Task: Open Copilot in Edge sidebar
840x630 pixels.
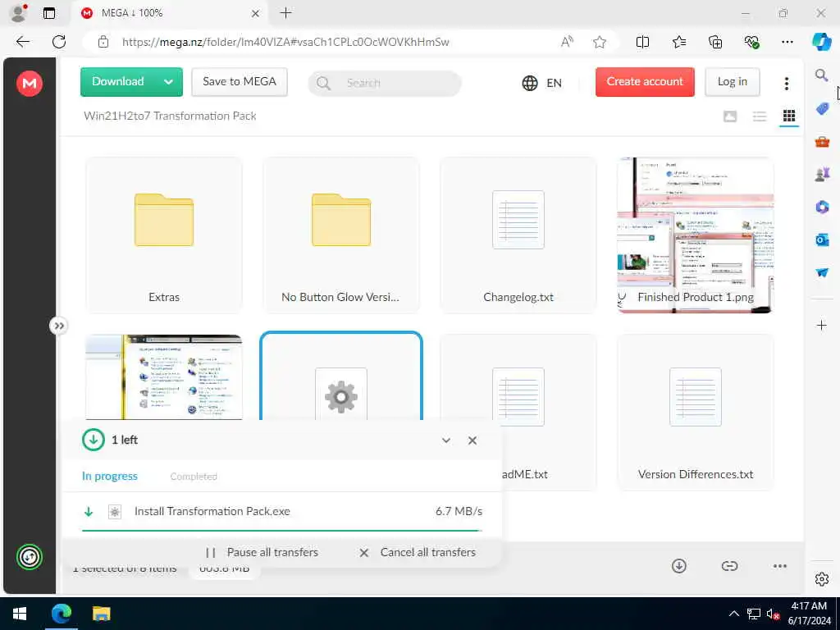Action: coord(821,42)
